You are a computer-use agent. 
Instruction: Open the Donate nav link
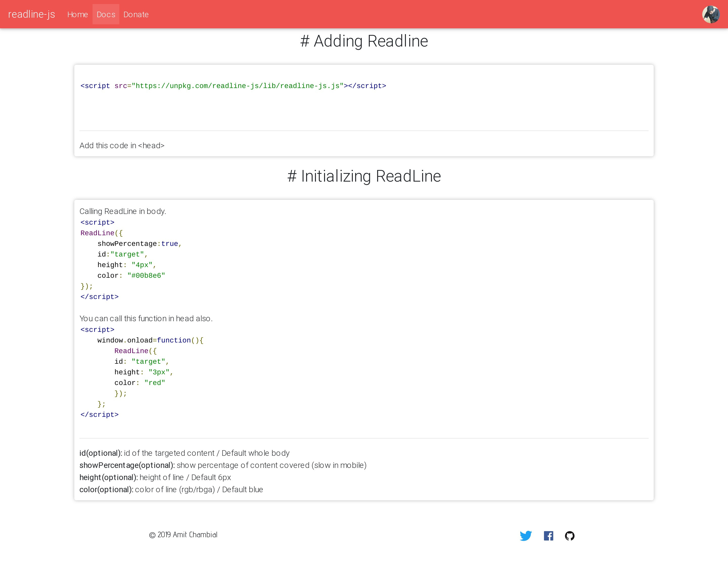(x=136, y=14)
